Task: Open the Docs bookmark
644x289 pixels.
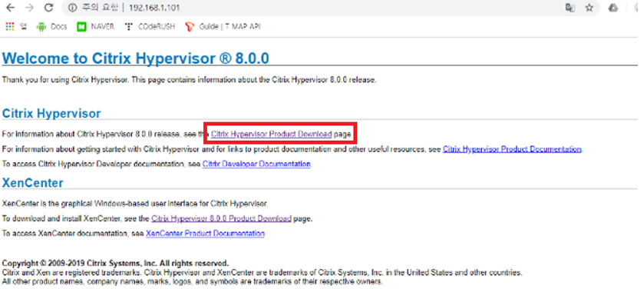Action: [x=51, y=27]
